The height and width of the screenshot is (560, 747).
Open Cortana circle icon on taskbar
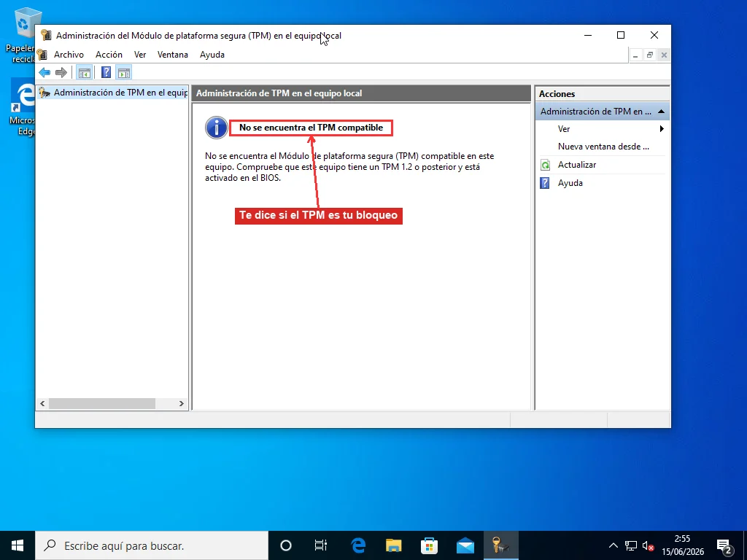(x=286, y=545)
